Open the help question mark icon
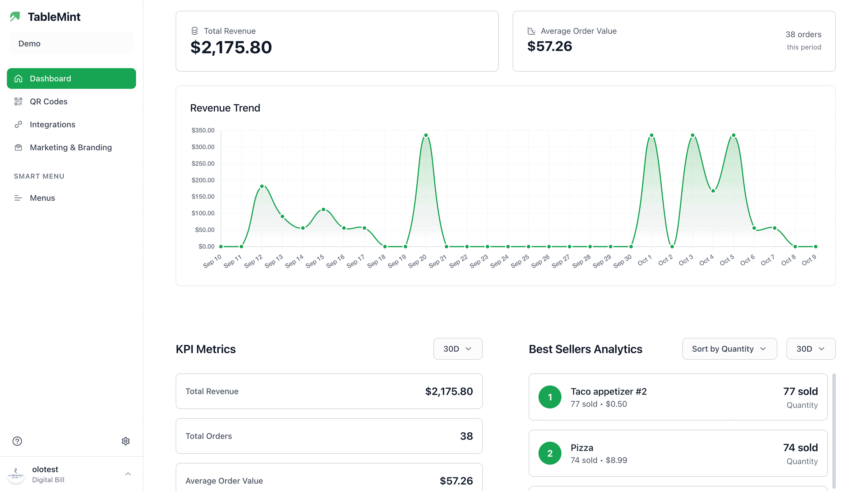 (x=17, y=441)
